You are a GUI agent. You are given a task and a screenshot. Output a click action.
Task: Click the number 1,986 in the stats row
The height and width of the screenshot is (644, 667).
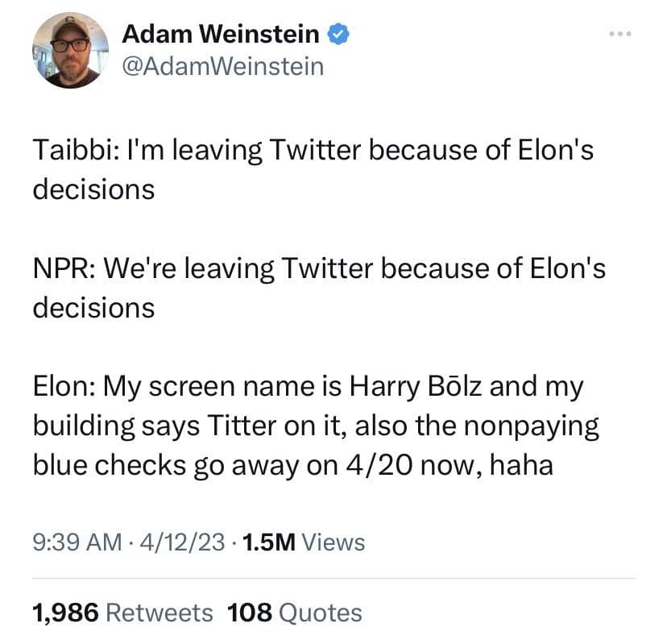coord(65,613)
